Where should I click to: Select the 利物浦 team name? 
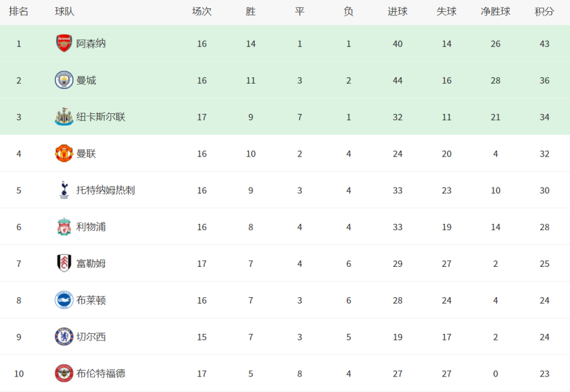tap(91, 227)
